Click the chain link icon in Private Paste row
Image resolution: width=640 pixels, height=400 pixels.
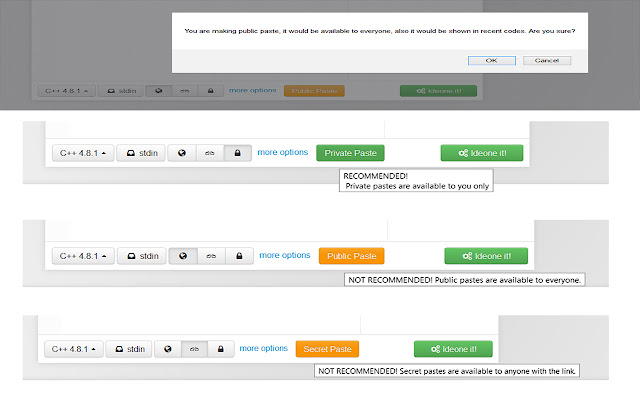tap(210, 153)
